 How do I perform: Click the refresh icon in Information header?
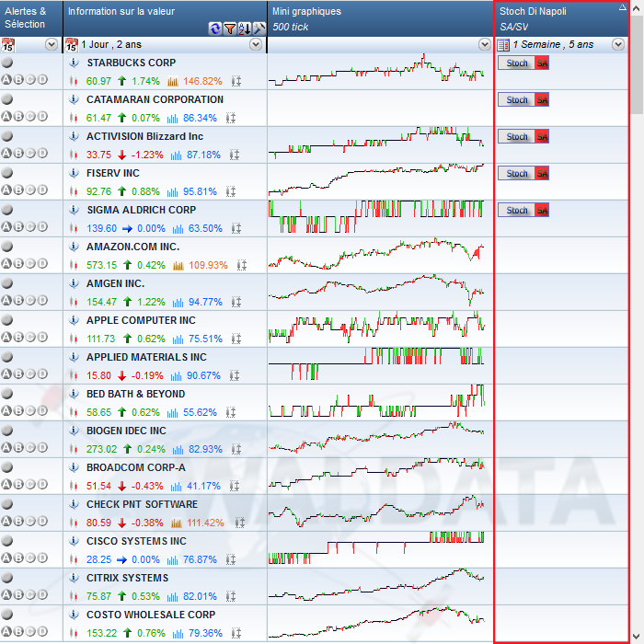point(214,29)
